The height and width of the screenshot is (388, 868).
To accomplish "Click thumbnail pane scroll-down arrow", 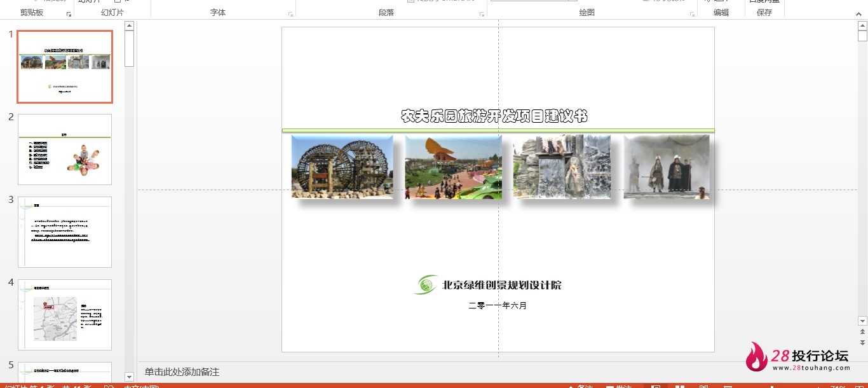I will [130, 377].
